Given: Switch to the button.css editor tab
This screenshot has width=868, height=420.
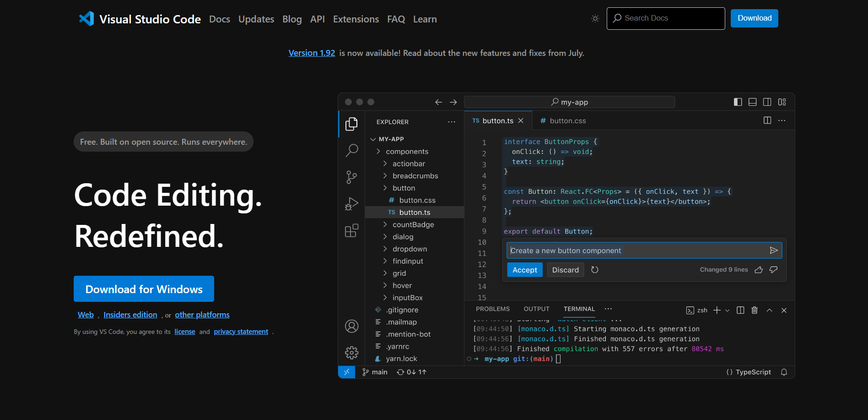Looking at the screenshot, I should click(563, 120).
